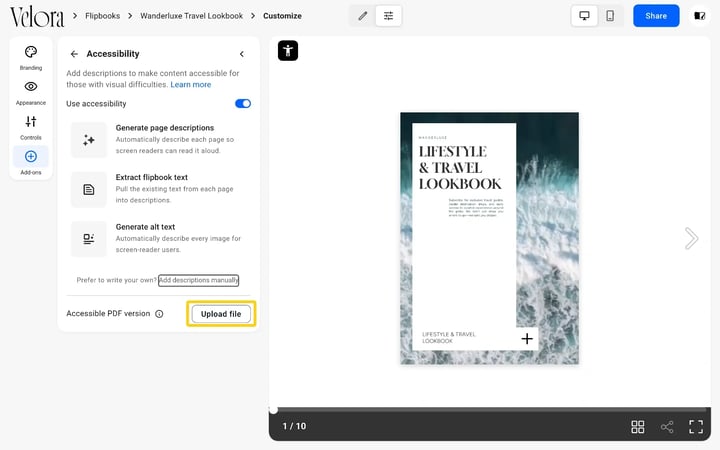Open the Controls section
Image resolution: width=720 pixels, height=450 pixels.
pos(31,128)
